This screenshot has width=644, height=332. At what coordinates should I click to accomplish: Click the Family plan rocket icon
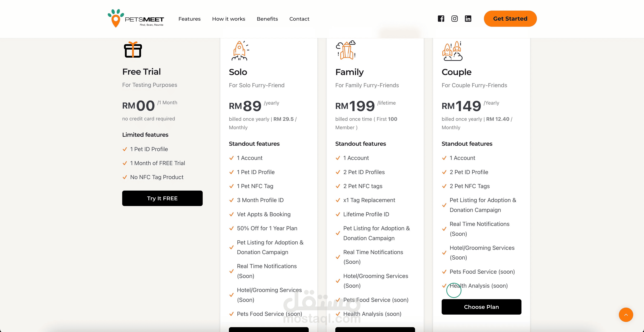[x=346, y=50]
